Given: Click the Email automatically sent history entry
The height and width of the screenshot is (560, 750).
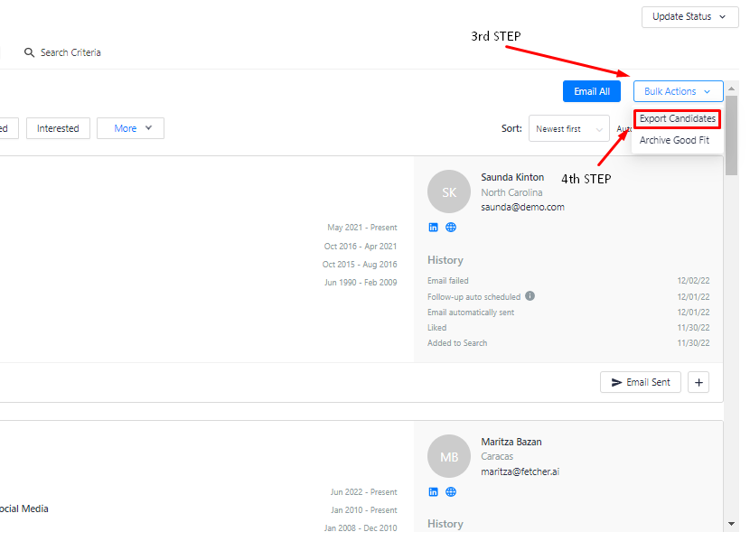Looking at the screenshot, I should tap(471, 313).
